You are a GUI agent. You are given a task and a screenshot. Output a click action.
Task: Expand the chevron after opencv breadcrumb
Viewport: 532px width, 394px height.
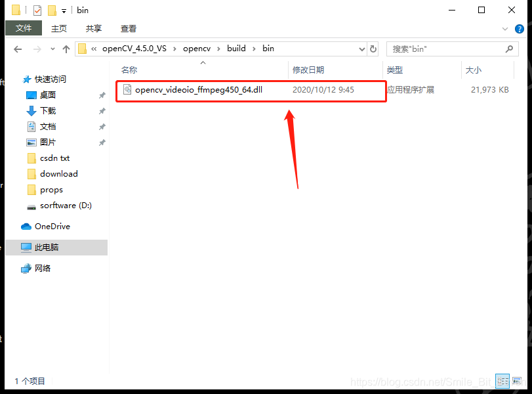(x=219, y=49)
